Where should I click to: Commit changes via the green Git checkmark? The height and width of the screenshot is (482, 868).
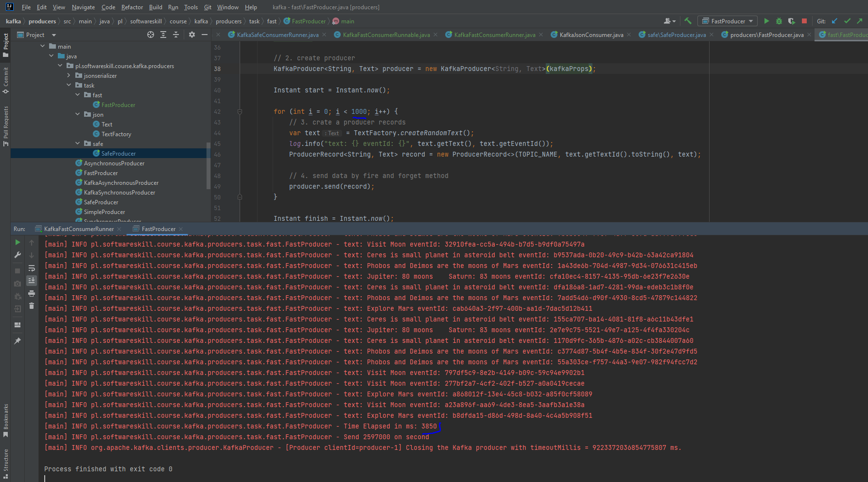[847, 21]
